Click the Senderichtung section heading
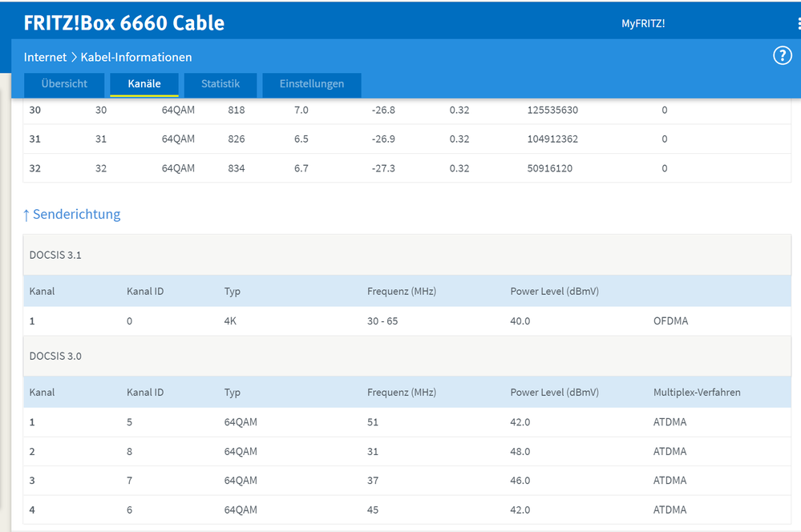This screenshot has width=801, height=532. tap(76, 215)
